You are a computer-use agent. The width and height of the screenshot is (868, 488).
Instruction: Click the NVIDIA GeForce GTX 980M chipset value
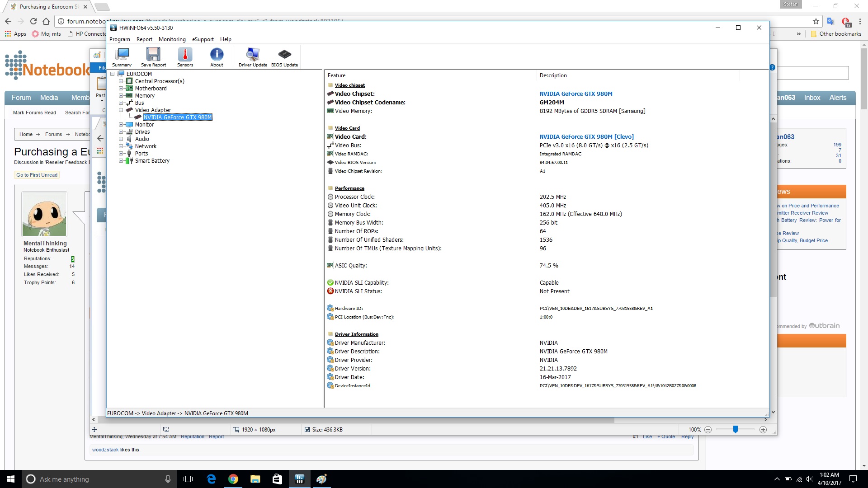pyautogui.click(x=576, y=94)
